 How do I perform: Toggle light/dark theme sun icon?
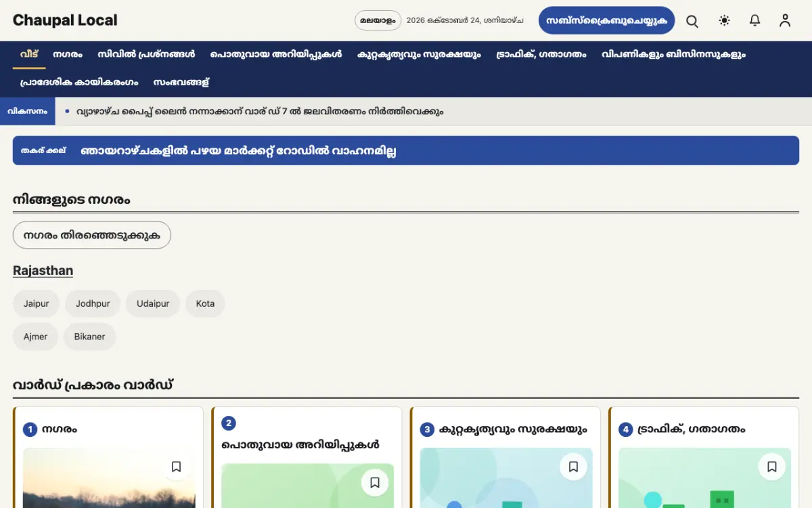(x=725, y=21)
